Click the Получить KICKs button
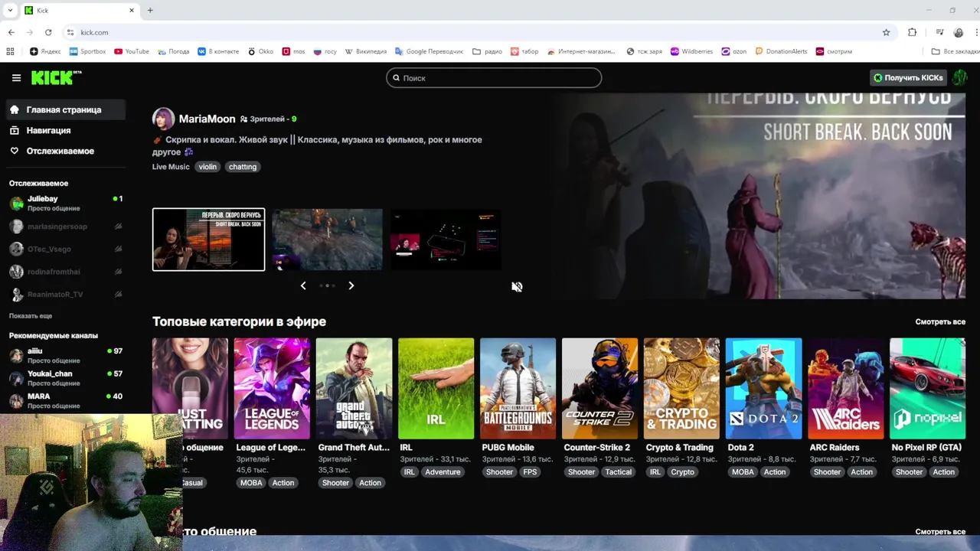 pyautogui.click(x=909, y=78)
